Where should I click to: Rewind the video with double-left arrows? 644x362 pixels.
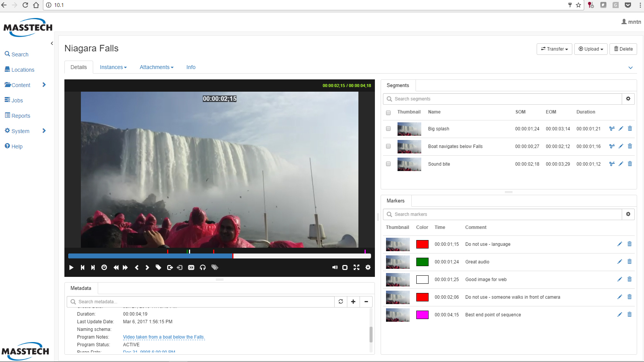tap(116, 267)
